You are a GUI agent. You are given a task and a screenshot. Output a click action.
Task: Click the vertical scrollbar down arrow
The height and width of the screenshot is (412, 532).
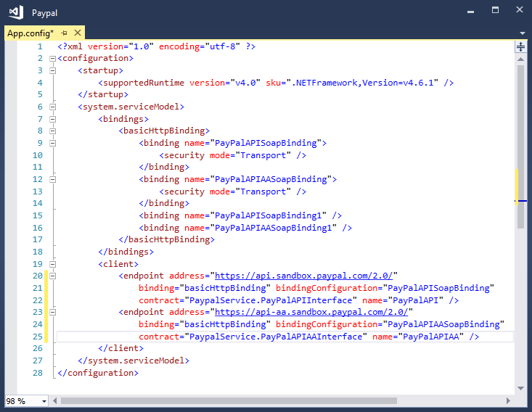click(x=520, y=389)
